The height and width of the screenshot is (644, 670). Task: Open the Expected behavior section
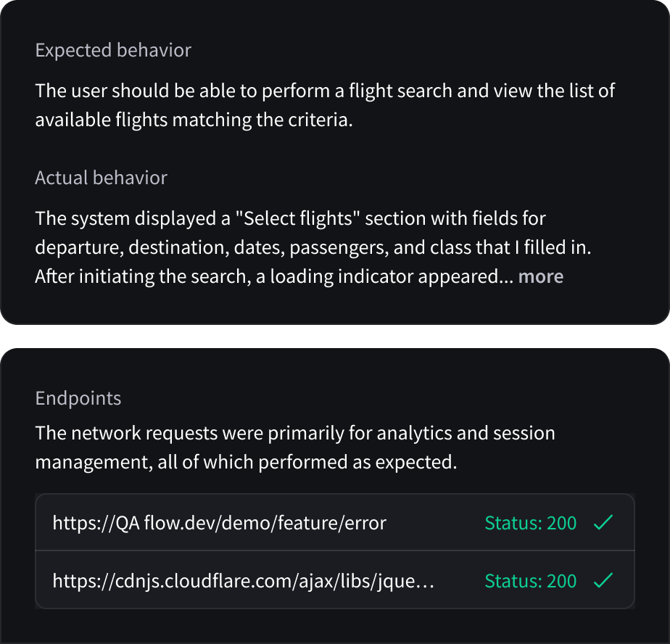coord(113,50)
